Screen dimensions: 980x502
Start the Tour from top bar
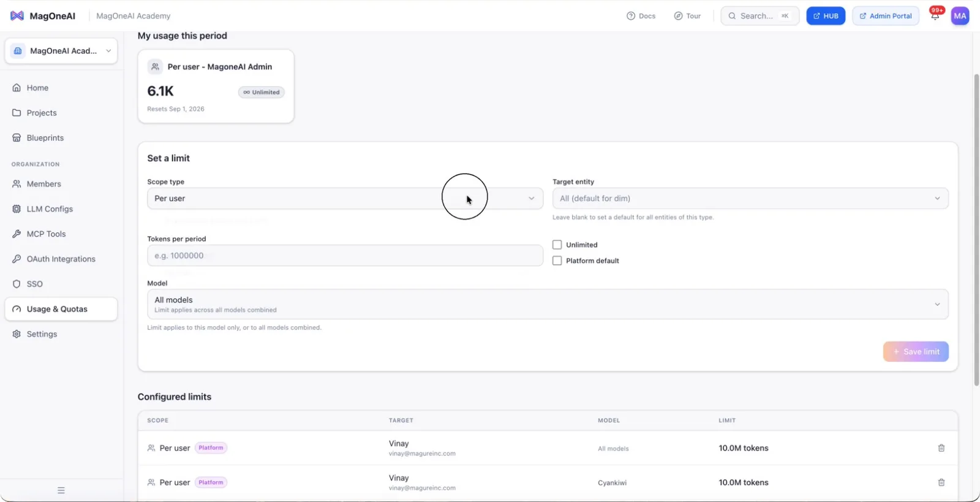point(687,16)
